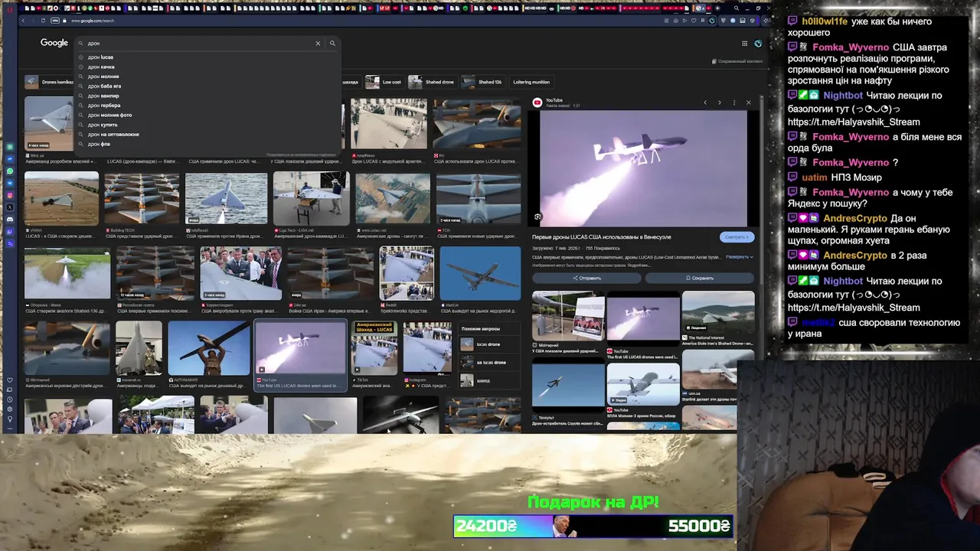Viewport: 980px width, 551px height.
Task: Close the image preview panel
Action: tap(749, 103)
